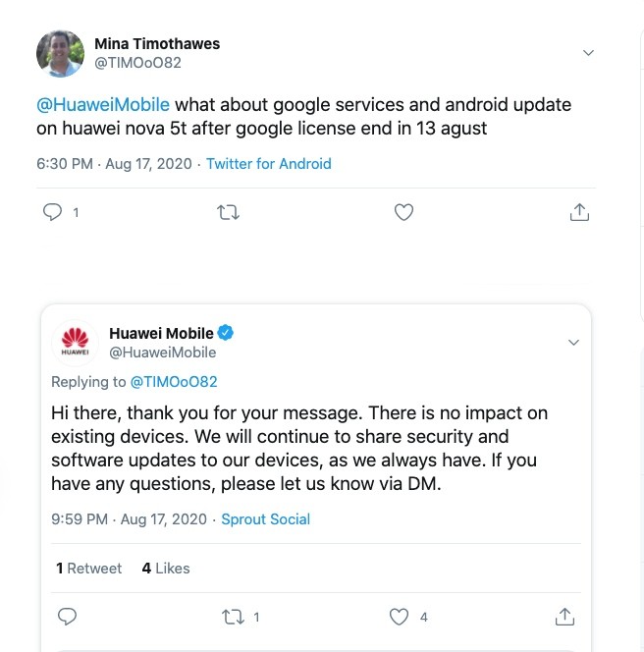Retweet Mina Timothawes' tweet

[x=229, y=212]
